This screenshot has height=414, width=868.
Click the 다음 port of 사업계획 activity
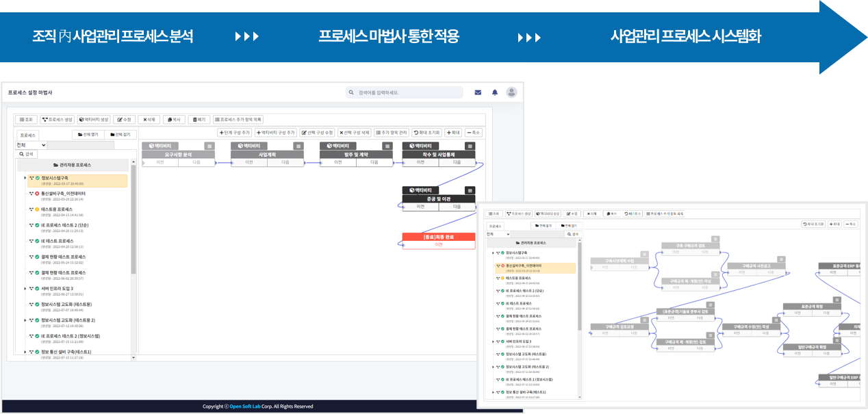coord(285,163)
